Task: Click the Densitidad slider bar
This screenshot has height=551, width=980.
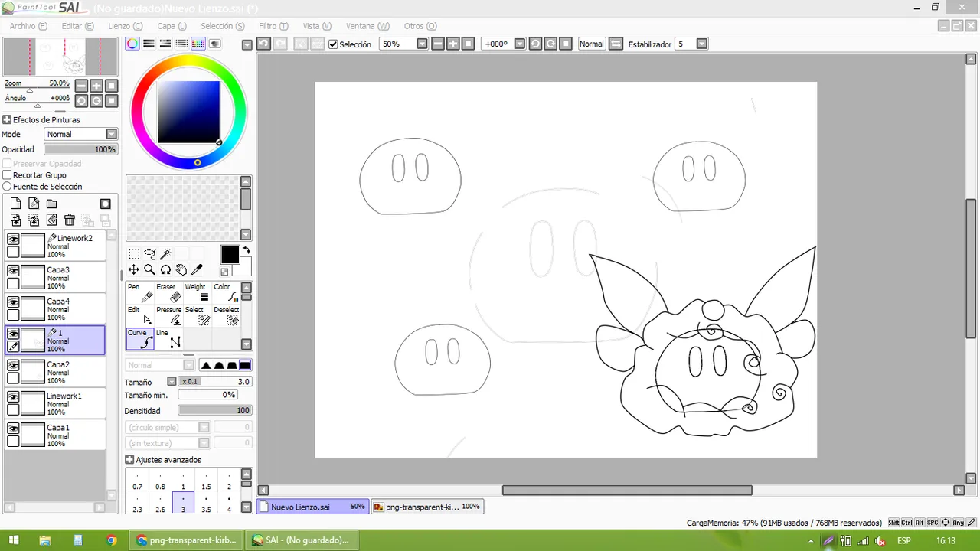Action: click(x=215, y=410)
